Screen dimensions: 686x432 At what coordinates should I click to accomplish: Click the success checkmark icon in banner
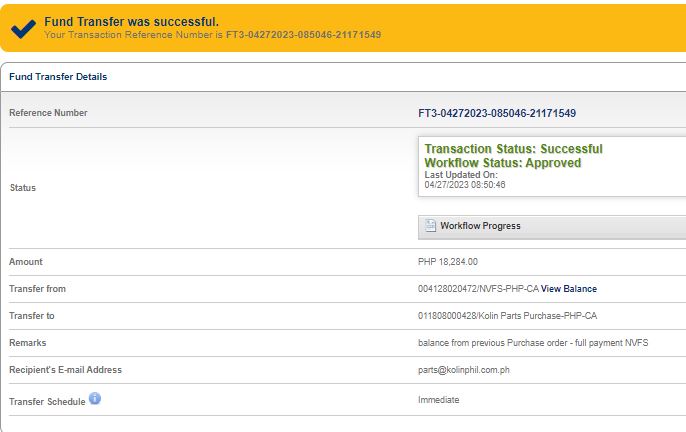[x=22, y=28]
